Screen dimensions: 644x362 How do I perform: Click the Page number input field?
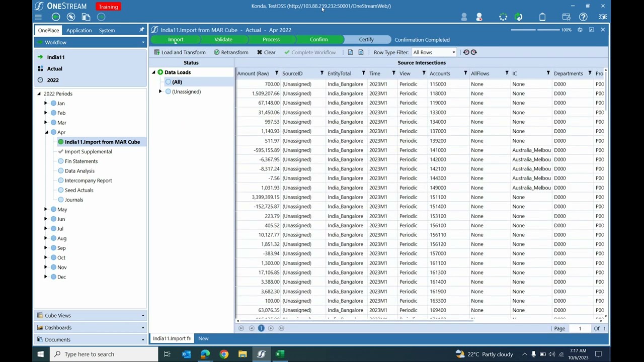[x=580, y=329]
